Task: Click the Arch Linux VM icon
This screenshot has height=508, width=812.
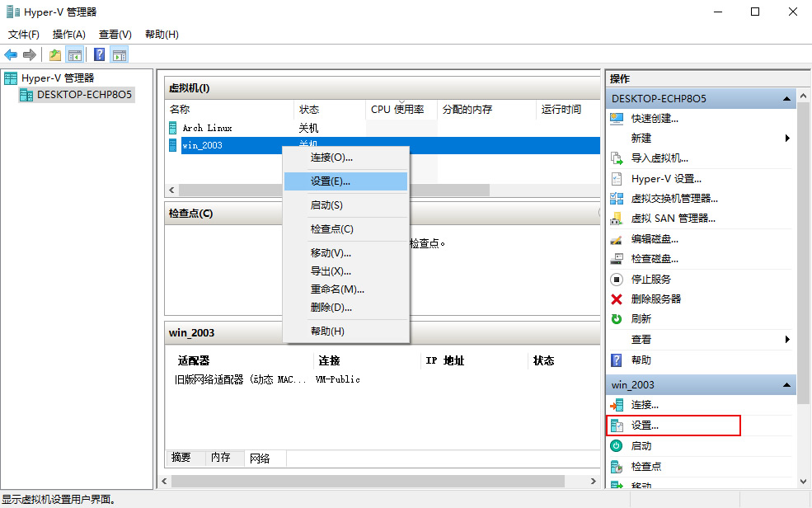Action: click(x=173, y=127)
